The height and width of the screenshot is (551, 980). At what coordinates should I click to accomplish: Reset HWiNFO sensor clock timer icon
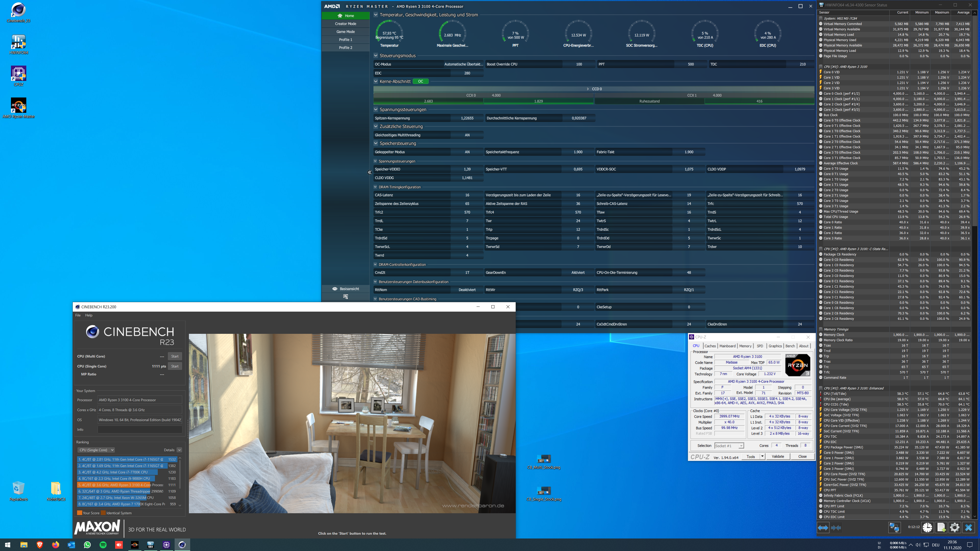927,528
